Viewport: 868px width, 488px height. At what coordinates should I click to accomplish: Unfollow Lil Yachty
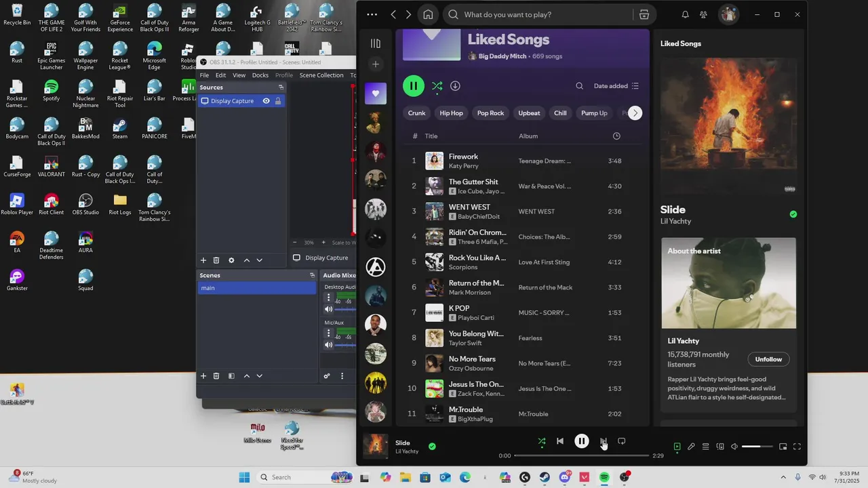point(768,359)
